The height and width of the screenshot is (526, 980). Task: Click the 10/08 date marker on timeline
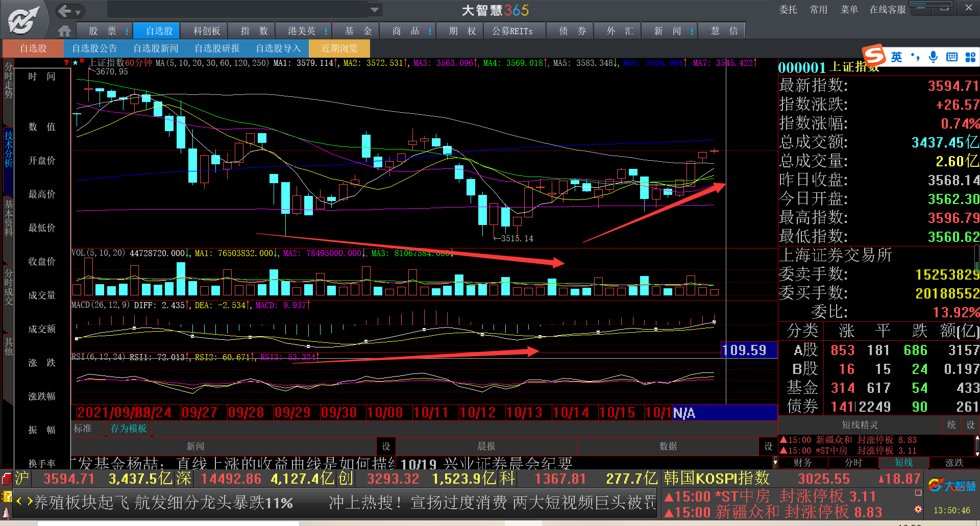click(385, 412)
